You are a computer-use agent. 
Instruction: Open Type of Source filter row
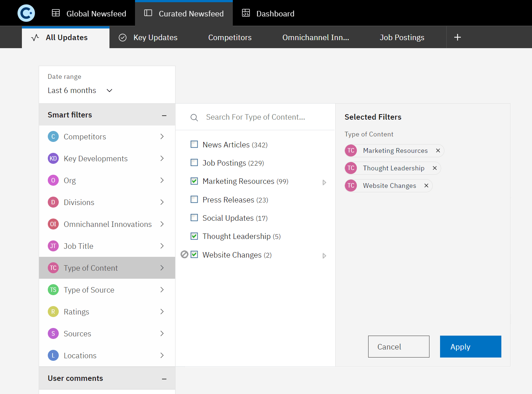click(107, 290)
